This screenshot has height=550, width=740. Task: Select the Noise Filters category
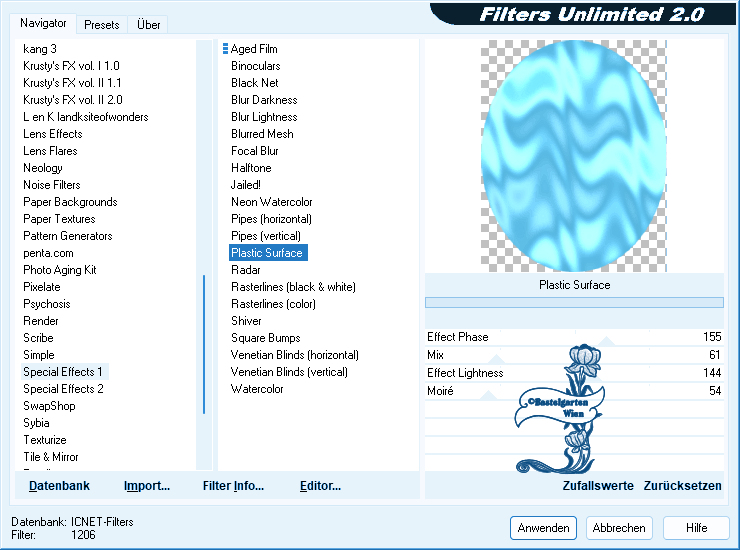point(52,185)
